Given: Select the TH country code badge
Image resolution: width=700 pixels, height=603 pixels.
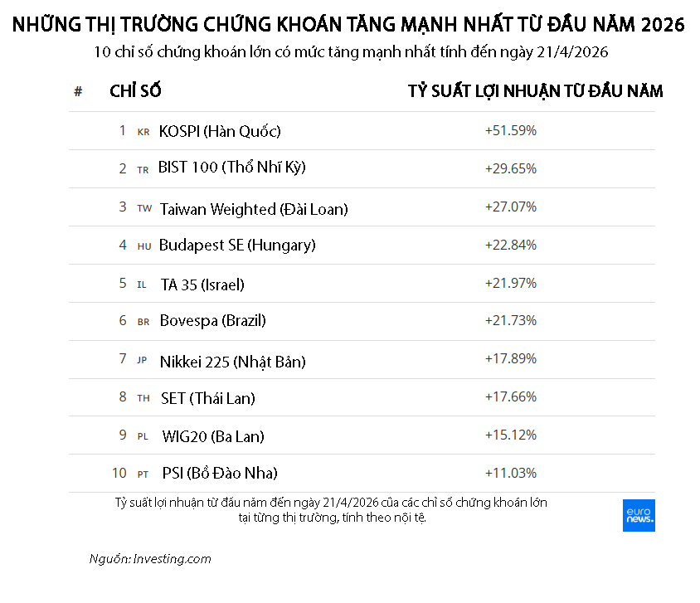Looking at the screenshot, I should [143, 398].
